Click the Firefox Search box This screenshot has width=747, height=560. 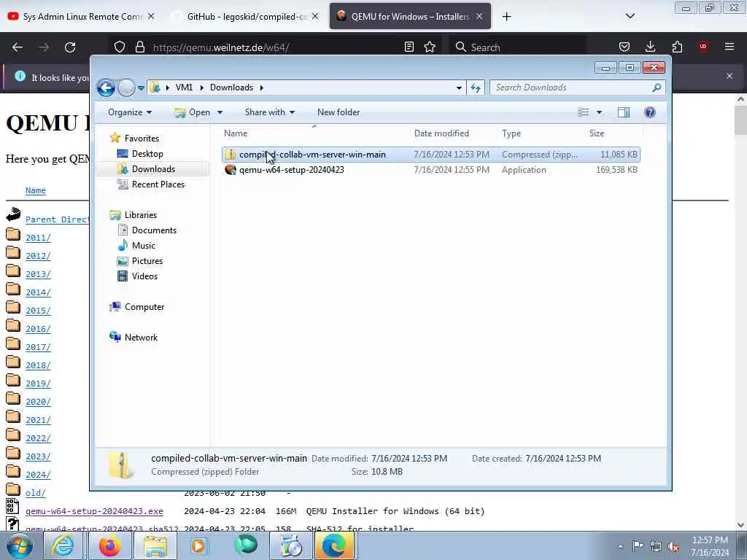click(518, 47)
